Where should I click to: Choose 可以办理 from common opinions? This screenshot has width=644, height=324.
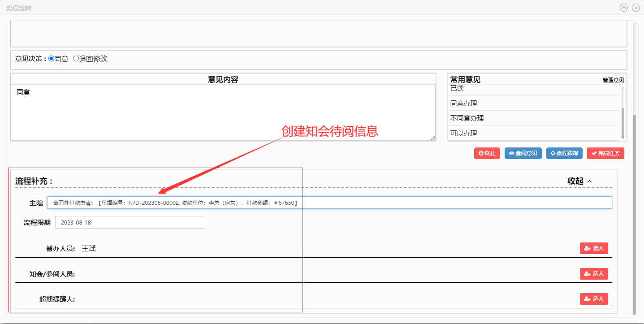tap(463, 133)
